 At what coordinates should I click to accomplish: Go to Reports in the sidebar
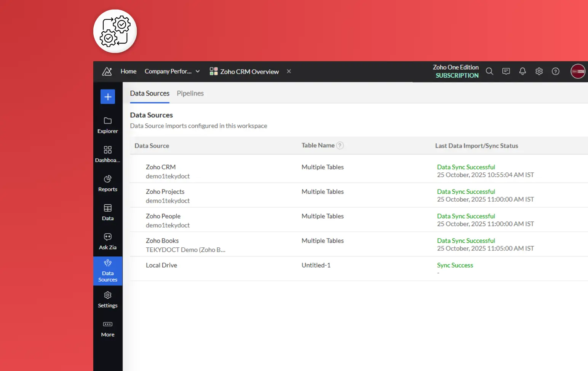[x=108, y=183]
